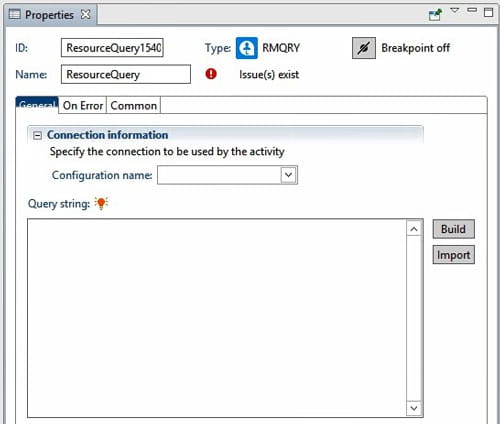500x424 pixels.
Task: Click the Name input field
Action: click(x=126, y=74)
